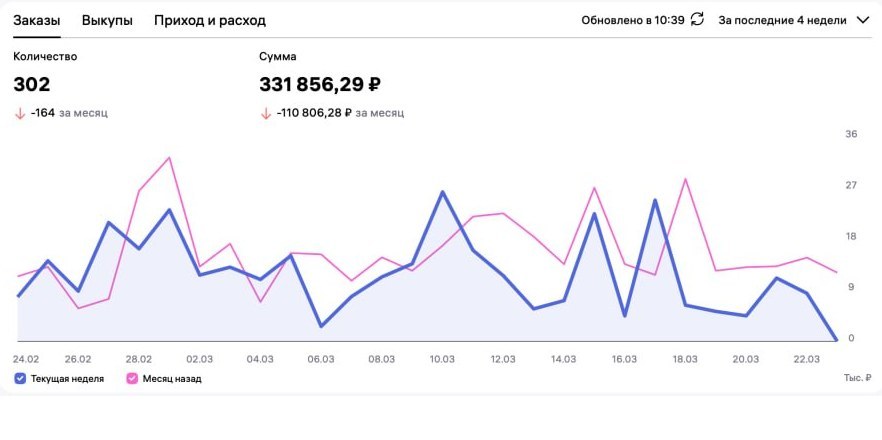This screenshot has width=882, height=440.
Task: Click the 302 quantity value
Action: click(32, 84)
